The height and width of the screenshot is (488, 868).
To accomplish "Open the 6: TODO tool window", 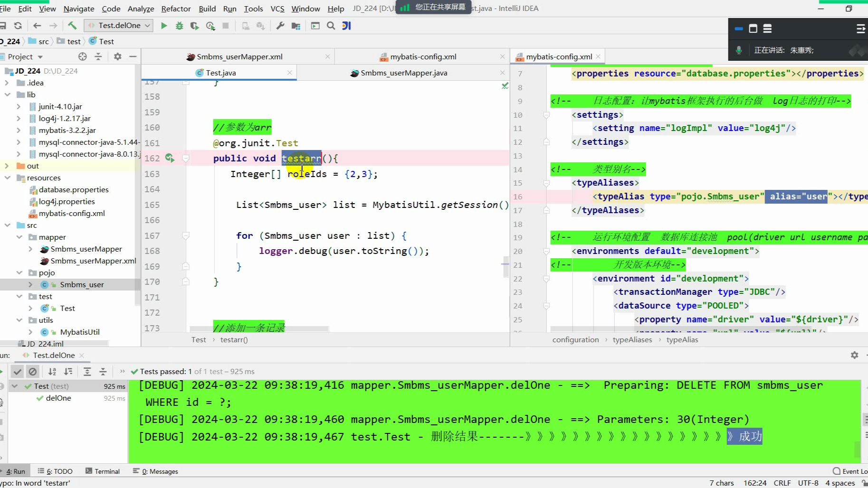I will point(55,471).
